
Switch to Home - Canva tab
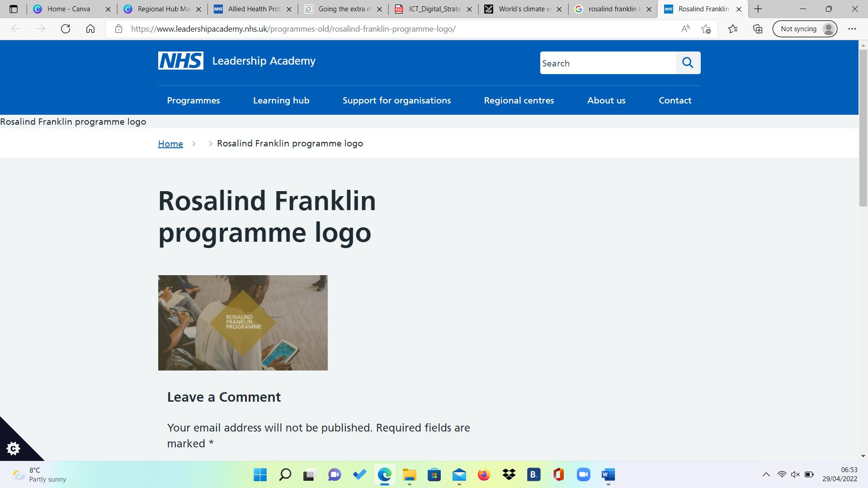(69, 9)
